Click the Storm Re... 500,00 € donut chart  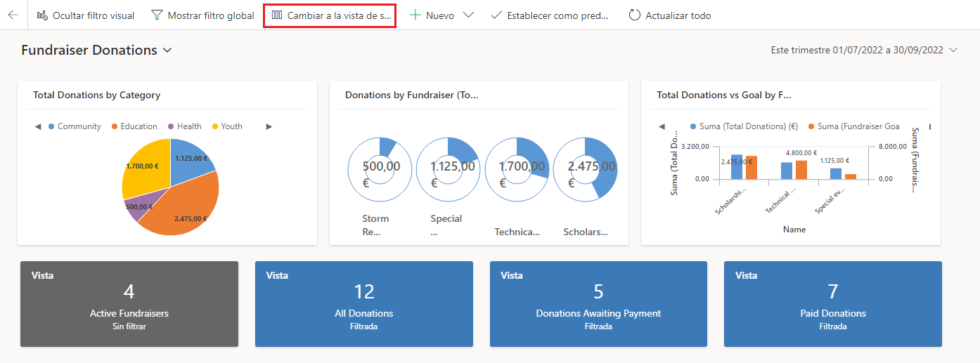(x=379, y=169)
